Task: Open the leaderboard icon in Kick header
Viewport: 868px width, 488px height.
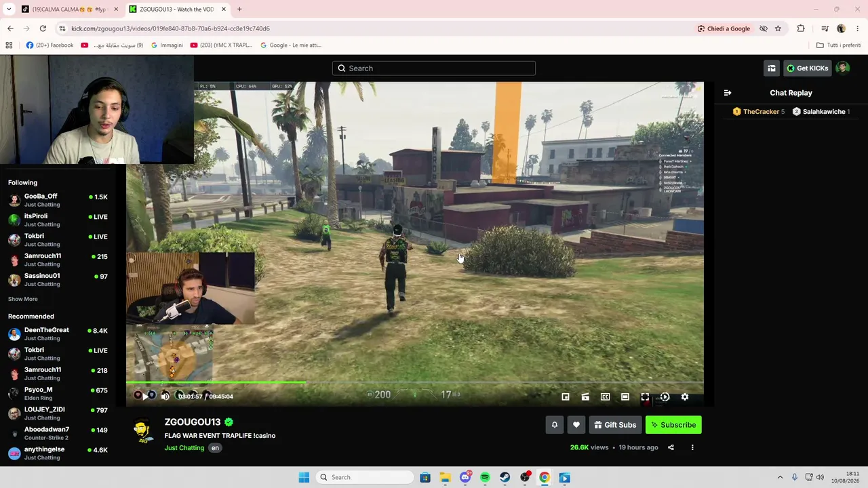Action: pos(772,68)
